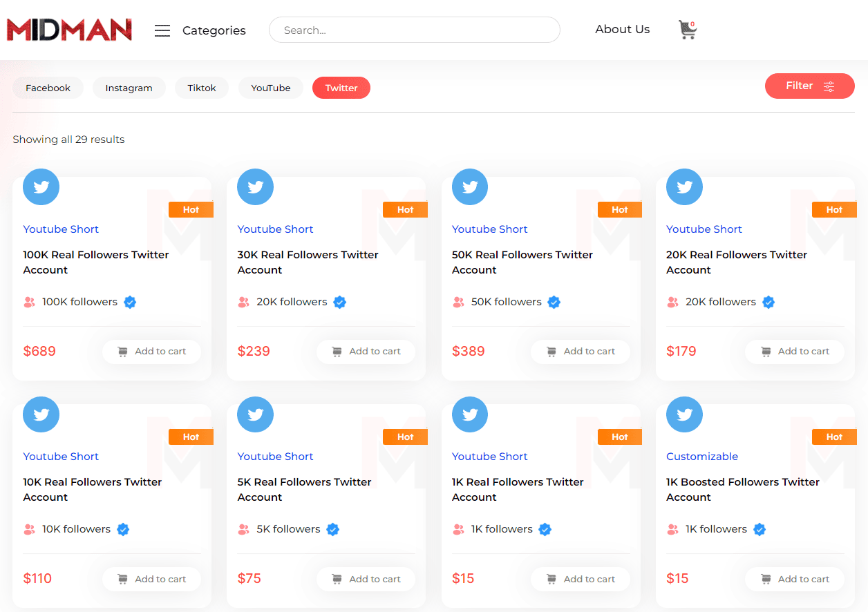Click the hamburger Categories menu icon
The image size is (868, 612).
tap(162, 30)
